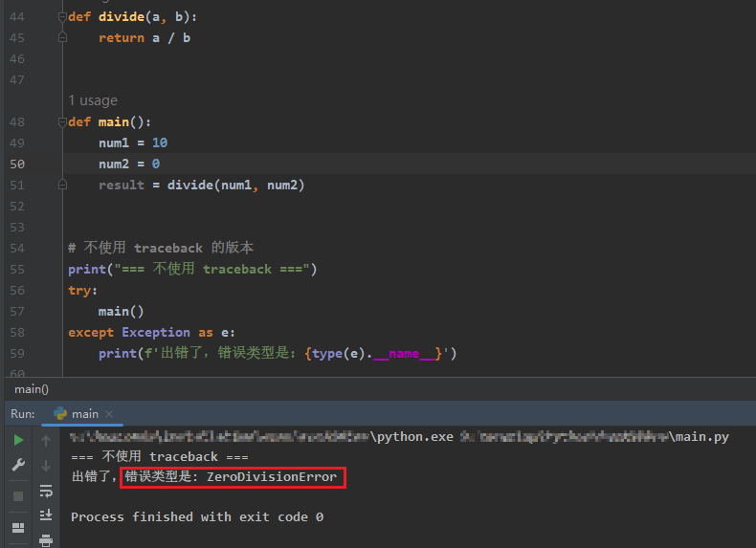Toggle scroll to end of console output
756x548 pixels.
coord(46,515)
